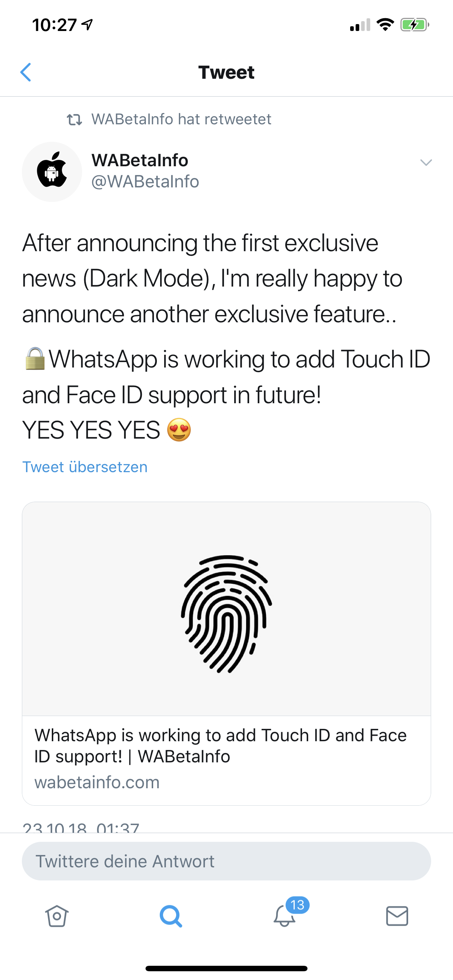Open the tweet options chevron menu

[426, 163]
